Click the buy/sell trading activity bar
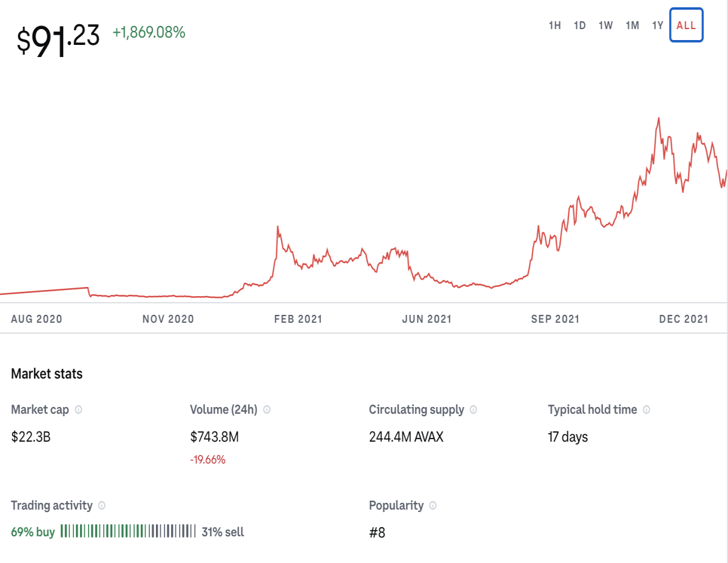Viewport: 728px width, 563px height. point(128,531)
